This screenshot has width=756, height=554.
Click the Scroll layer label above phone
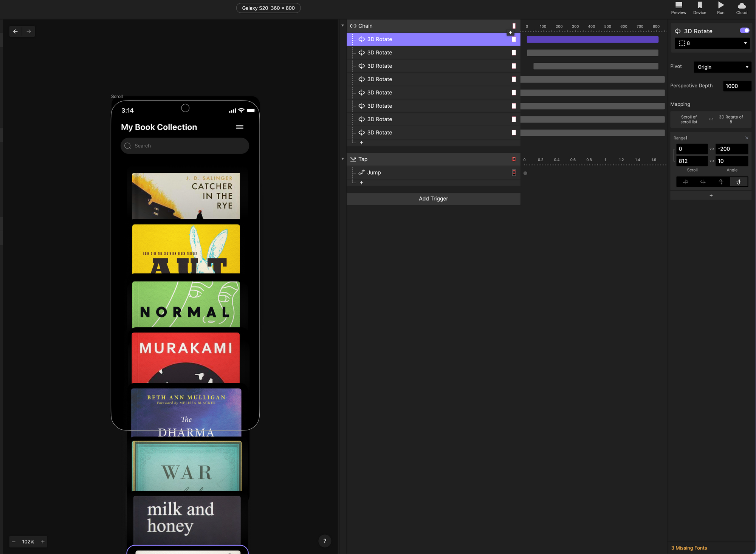click(117, 97)
